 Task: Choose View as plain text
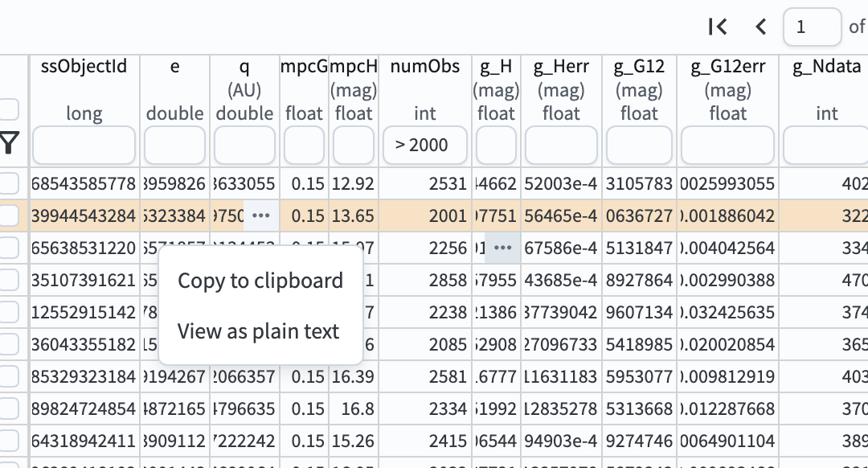pyautogui.click(x=258, y=331)
